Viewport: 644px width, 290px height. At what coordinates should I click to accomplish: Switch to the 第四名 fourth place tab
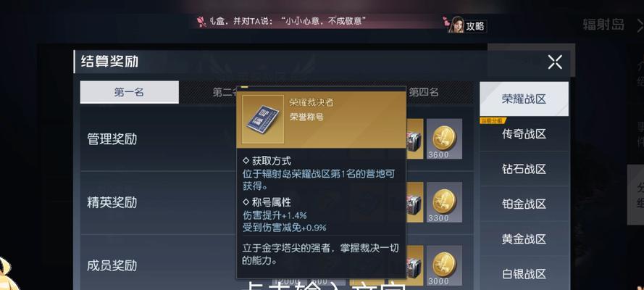click(423, 92)
